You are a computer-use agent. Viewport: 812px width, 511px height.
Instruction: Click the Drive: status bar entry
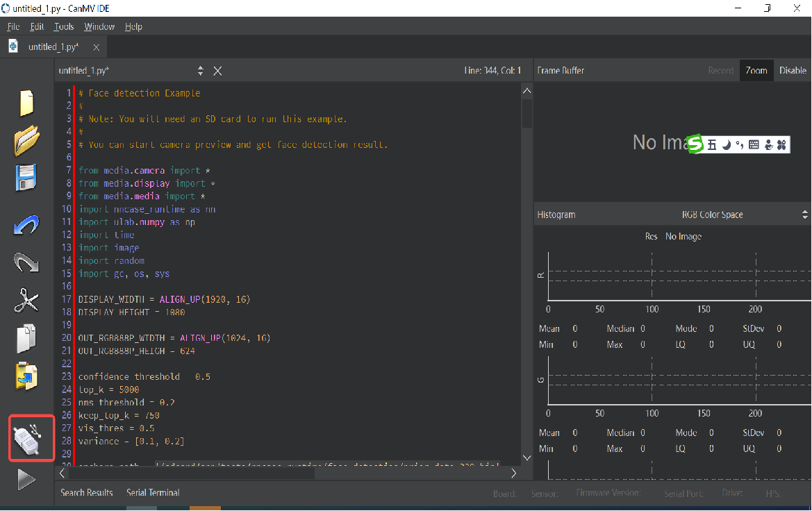[x=732, y=492]
